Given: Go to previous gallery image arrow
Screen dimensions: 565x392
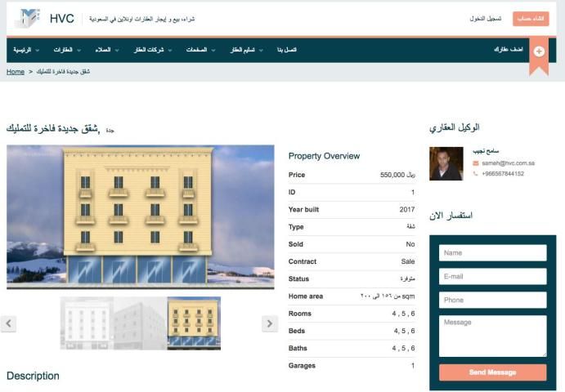Looking at the screenshot, I should pos(8,323).
